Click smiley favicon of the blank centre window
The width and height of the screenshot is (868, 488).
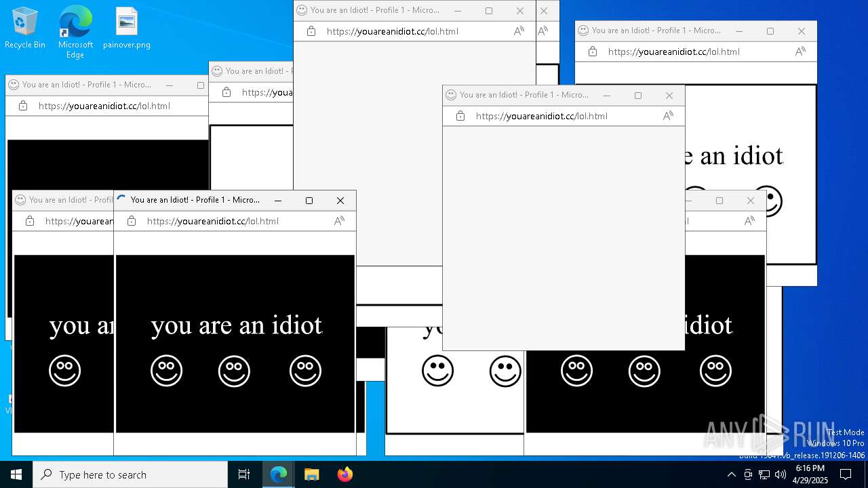point(451,95)
